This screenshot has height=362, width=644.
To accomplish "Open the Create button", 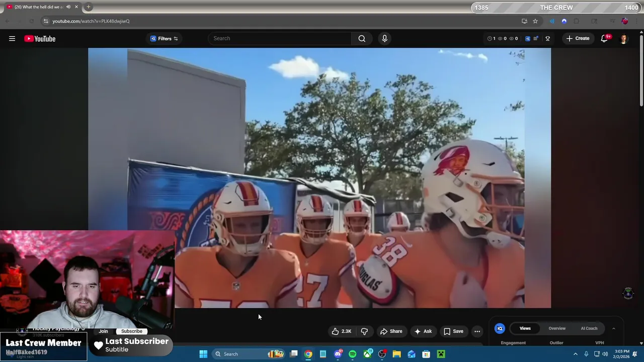I will (578, 38).
